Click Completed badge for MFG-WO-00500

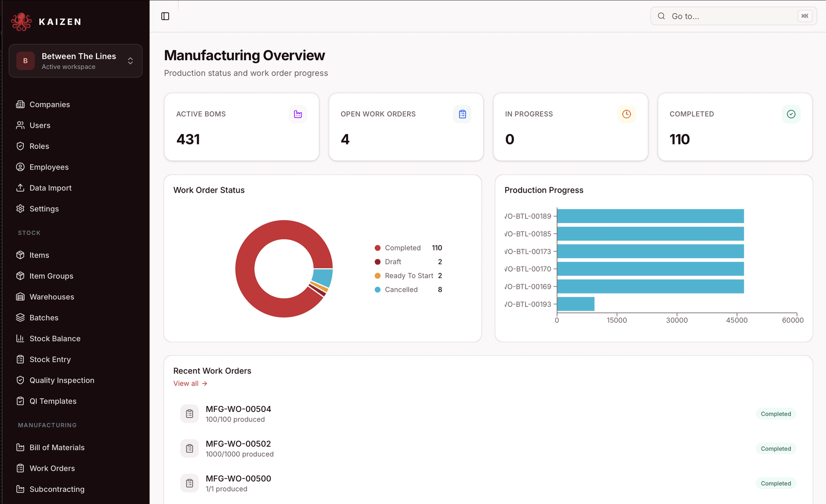click(x=776, y=483)
